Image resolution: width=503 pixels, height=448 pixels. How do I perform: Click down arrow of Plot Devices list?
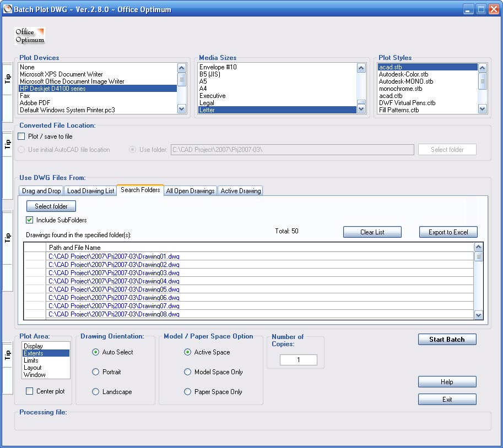[182, 109]
